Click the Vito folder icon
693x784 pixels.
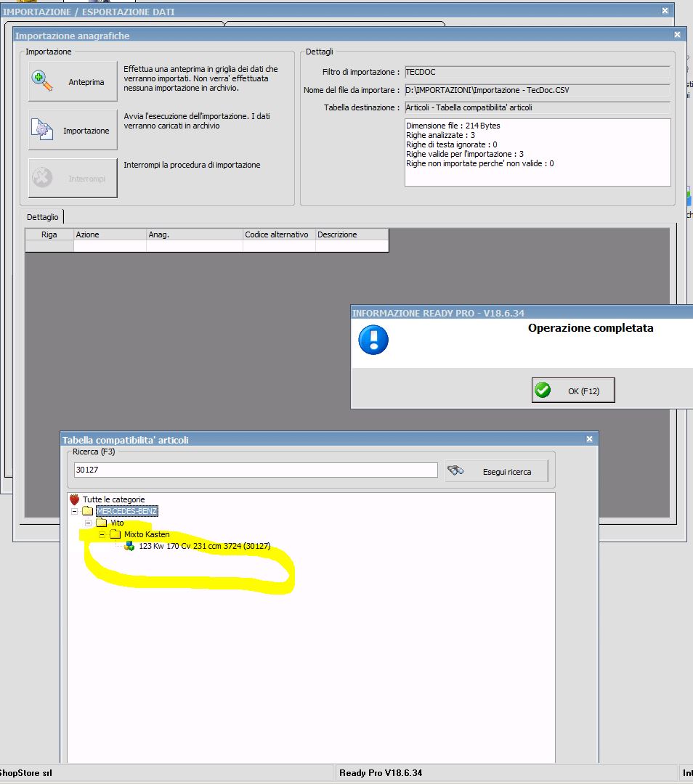(x=102, y=523)
